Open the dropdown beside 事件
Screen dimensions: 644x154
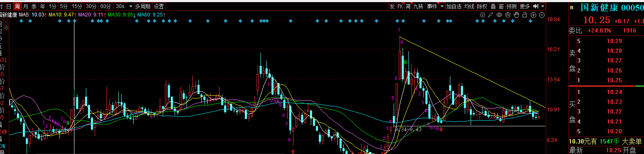click(x=442, y=6)
